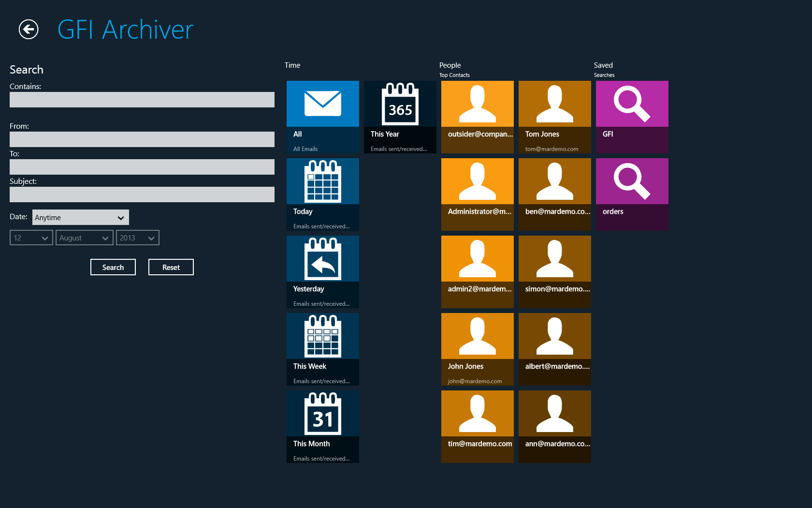The image size is (812, 508).
Task: Open the This Year 365 calendar tile
Action: click(x=400, y=117)
